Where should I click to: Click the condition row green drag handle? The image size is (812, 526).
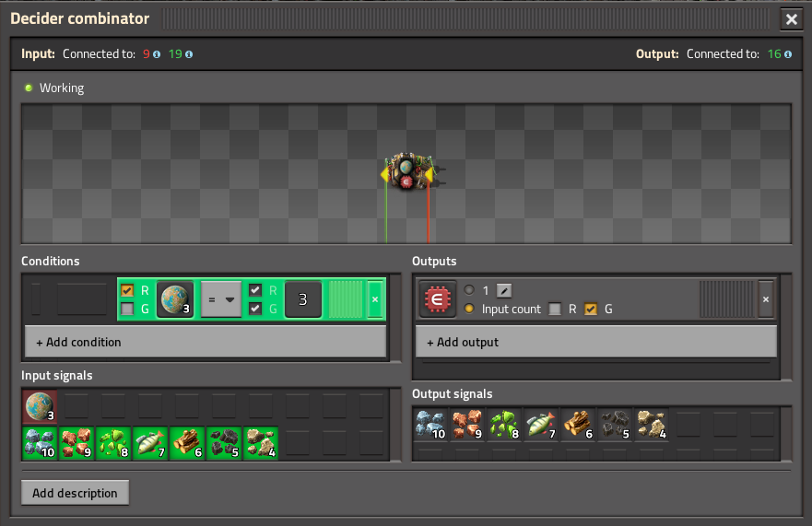click(x=346, y=299)
